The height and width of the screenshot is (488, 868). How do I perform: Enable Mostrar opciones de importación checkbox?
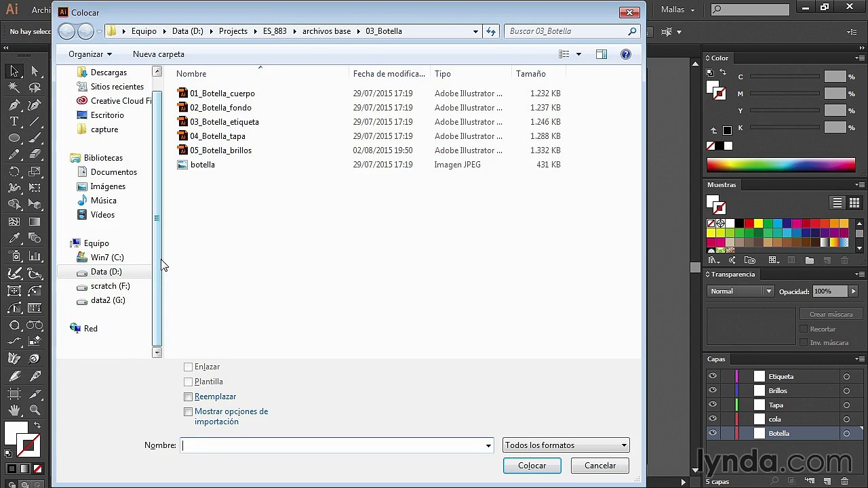pyautogui.click(x=189, y=411)
